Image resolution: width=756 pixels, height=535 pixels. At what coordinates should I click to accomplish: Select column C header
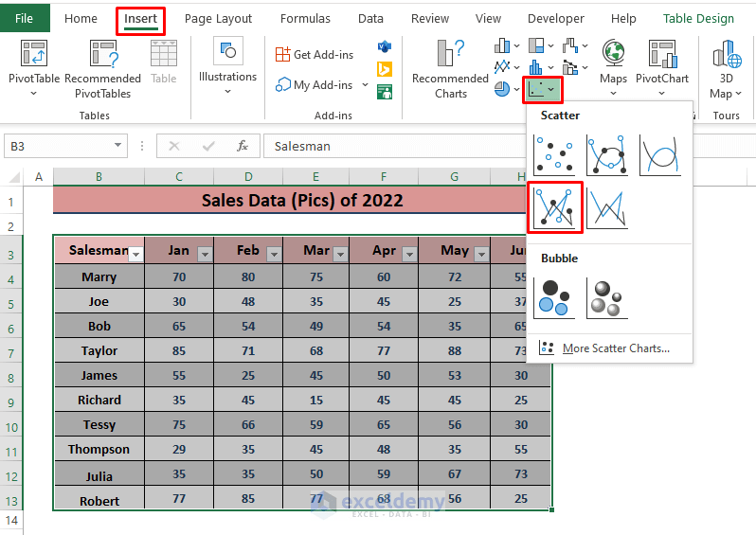coord(179,177)
